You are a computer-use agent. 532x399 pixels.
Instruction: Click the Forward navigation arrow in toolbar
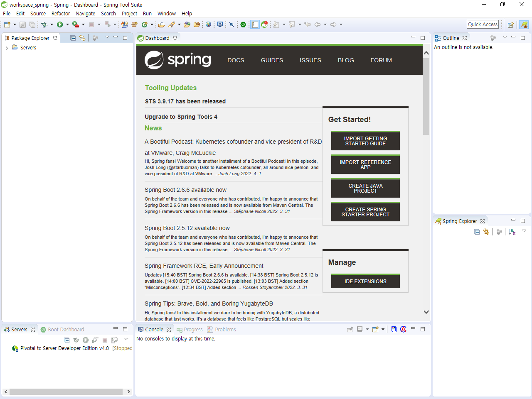tap(333, 24)
